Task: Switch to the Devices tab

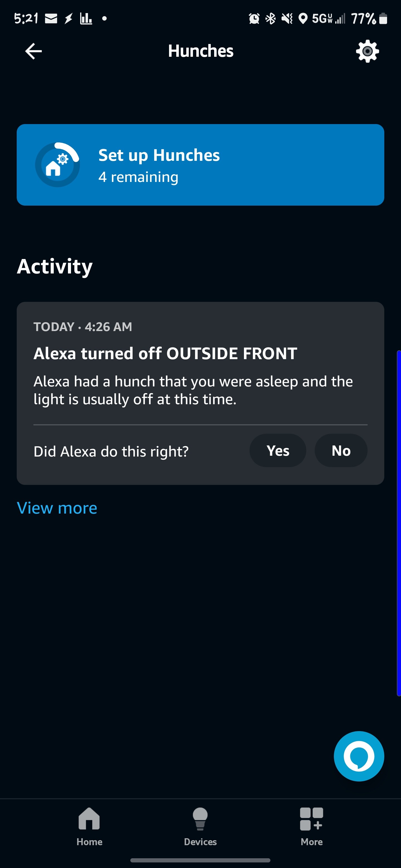Action: click(200, 826)
